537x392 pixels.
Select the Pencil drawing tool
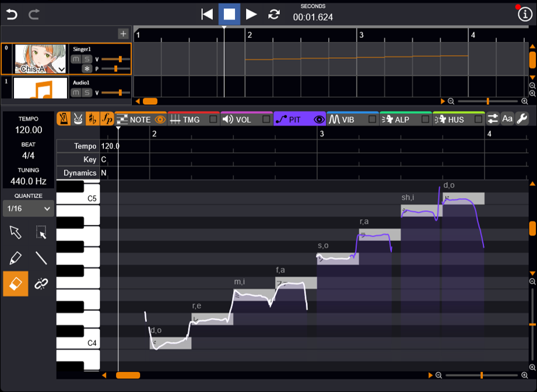(16, 258)
